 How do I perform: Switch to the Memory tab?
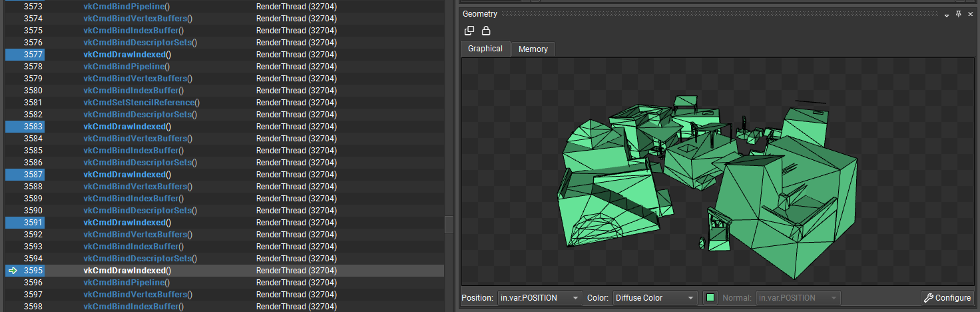(533, 49)
